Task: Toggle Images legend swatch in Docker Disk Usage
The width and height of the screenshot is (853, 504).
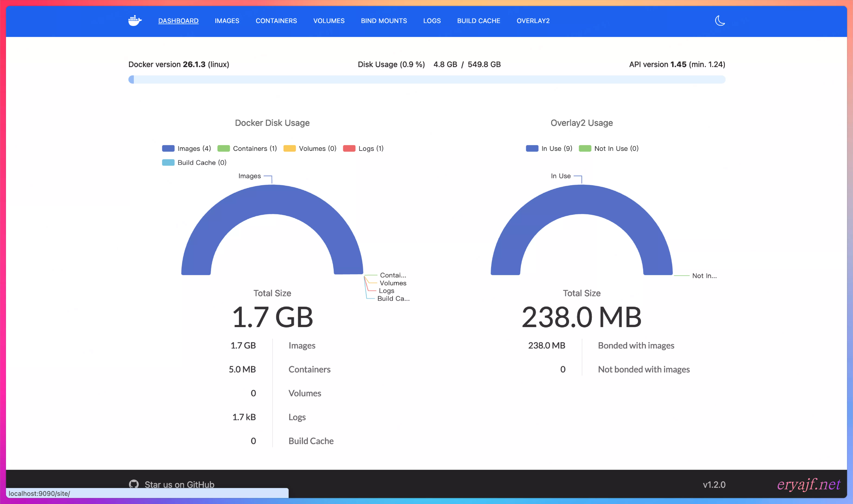Action: pos(168,148)
